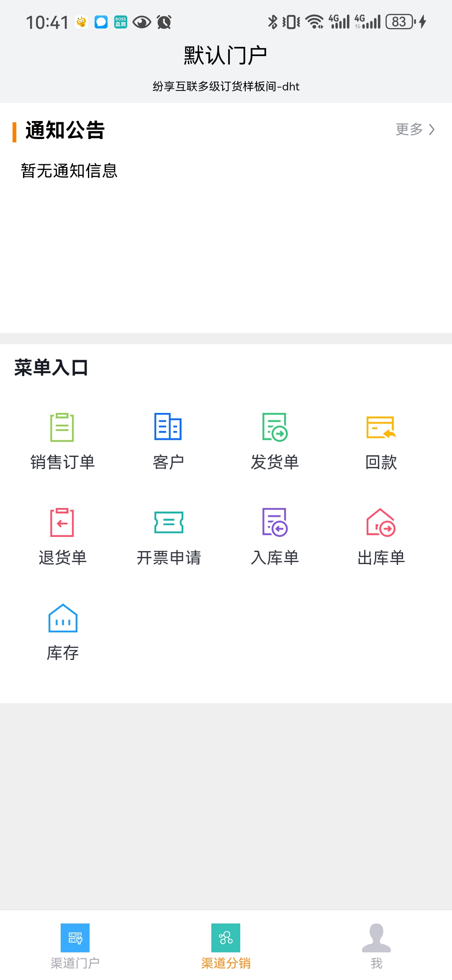Select the 出库单 stock-out icon
The height and width of the screenshot is (980, 452).
(381, 523)
